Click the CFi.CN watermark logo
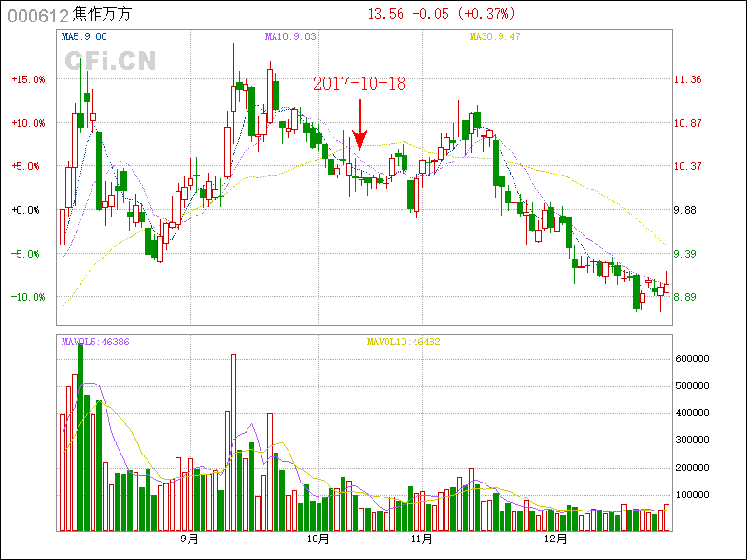This screenshot has height=560, width=747. click(x=110, y=61)
